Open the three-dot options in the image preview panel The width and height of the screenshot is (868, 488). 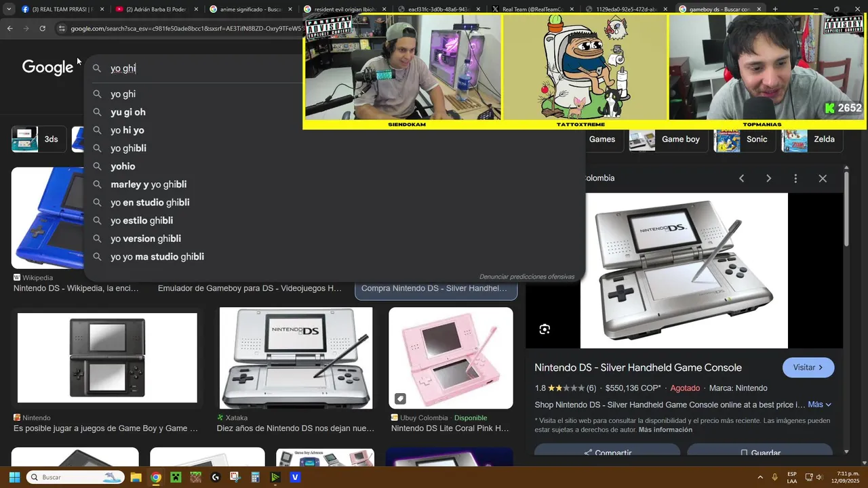pyautogui.click(x=795, y=178)
